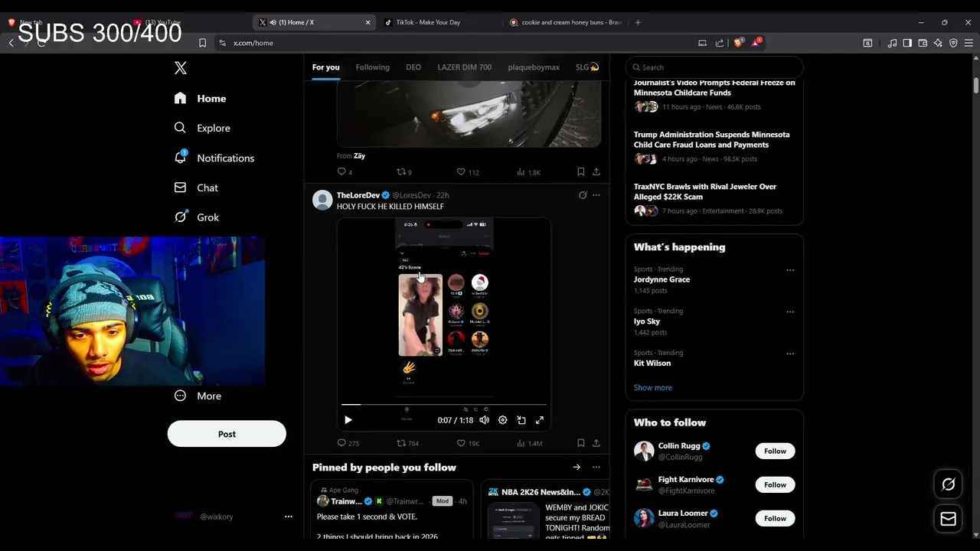Open TheLoreDev profile name link
Screen dimensions: 980x551
click(x=358, y=195)
